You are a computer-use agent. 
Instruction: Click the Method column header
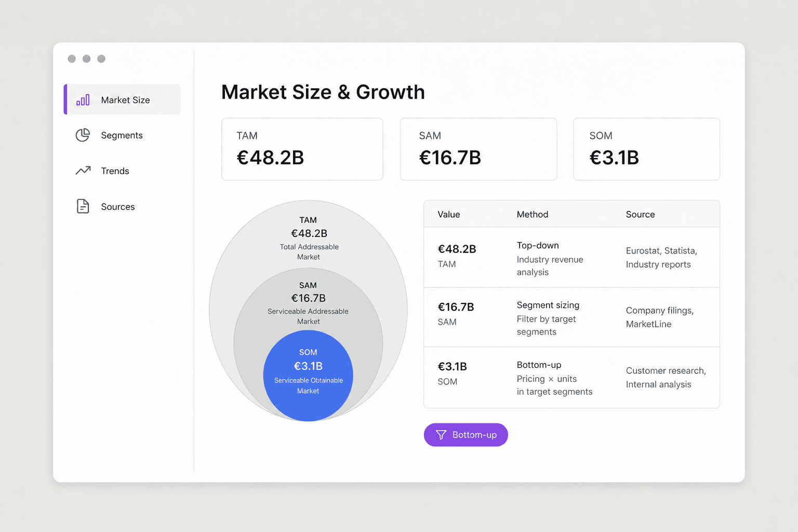click(x=533, y=215)
